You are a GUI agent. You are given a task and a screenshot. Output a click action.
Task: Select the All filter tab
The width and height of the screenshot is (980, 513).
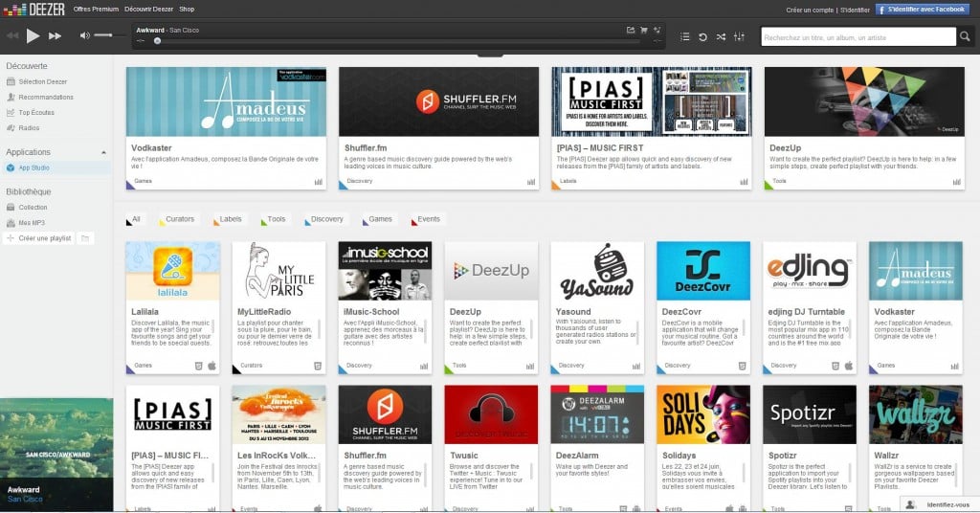(x=134, y=220)
